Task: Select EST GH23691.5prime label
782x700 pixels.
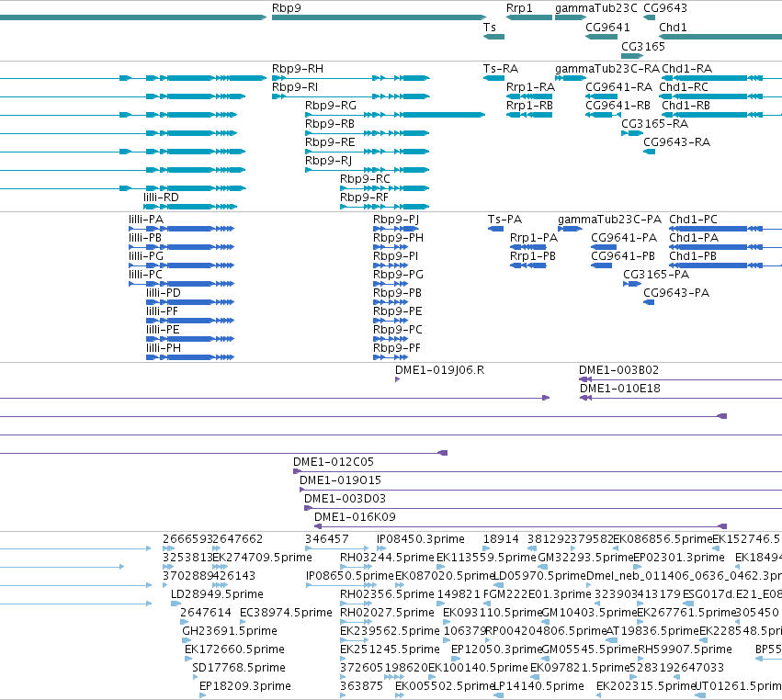Action: pyautogui.click(x=230, y=631)
